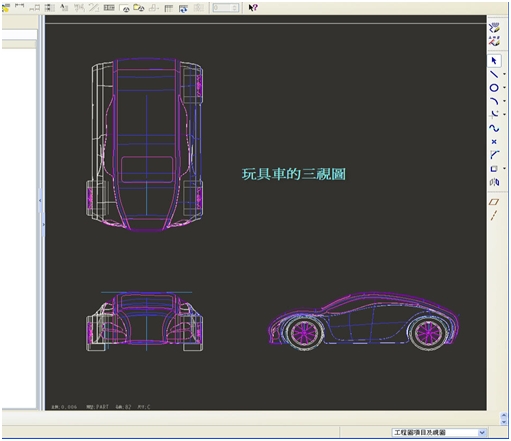Open the 工程圖項目及視圖 combo box
Image resolution: width=511 pixels, height=441 pixels.
tap(439, 433)
